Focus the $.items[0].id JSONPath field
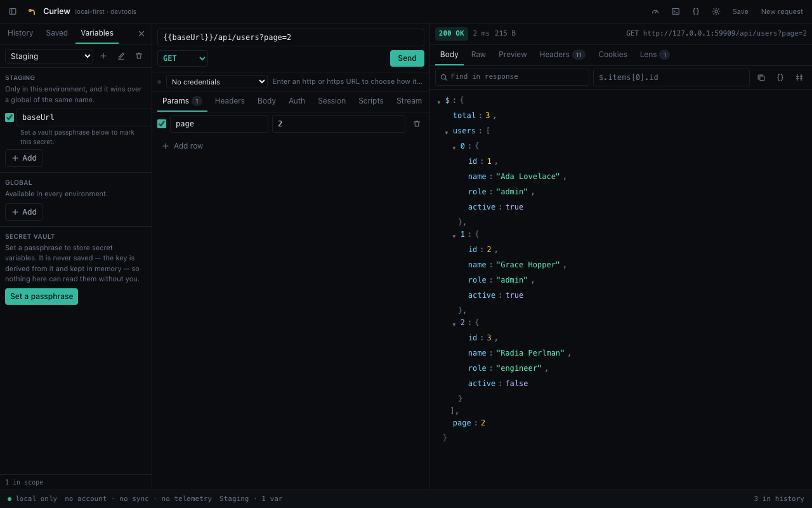 671,77
